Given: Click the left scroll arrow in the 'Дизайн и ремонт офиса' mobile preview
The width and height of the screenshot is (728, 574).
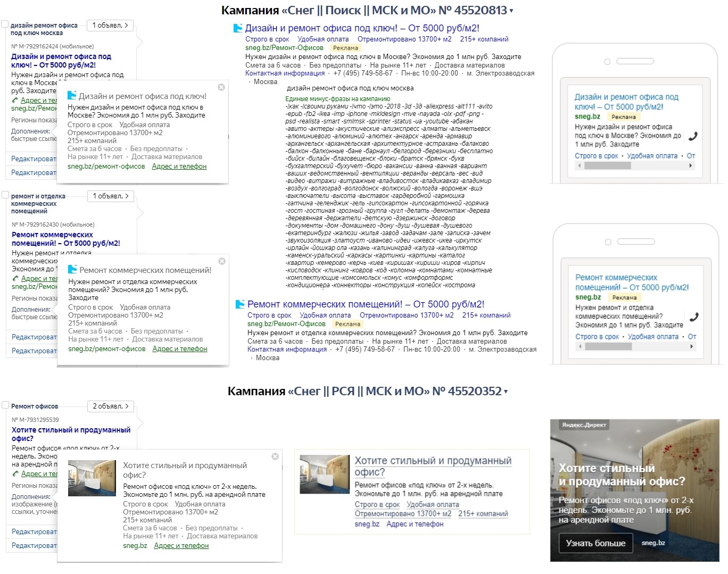Looking at the screenshot, I should [580, 165].
